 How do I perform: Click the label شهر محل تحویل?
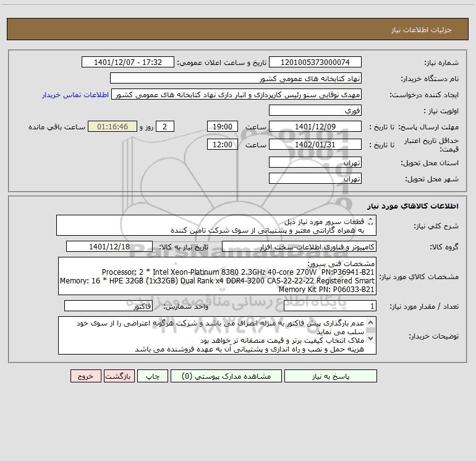(431, 179)
